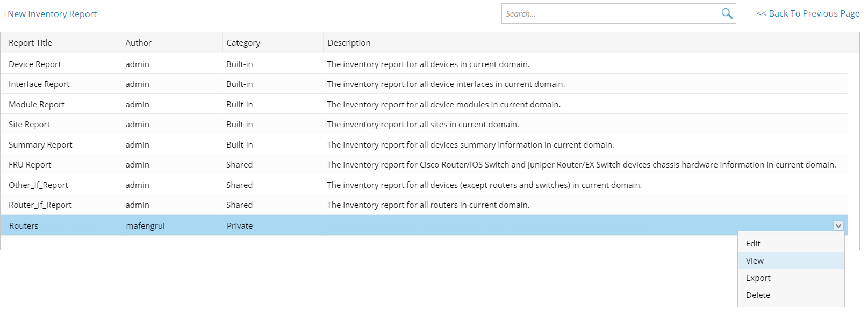Screen dimensions: 868x313
Task: Select the Device Report row
Action: (x=35, y=64)
